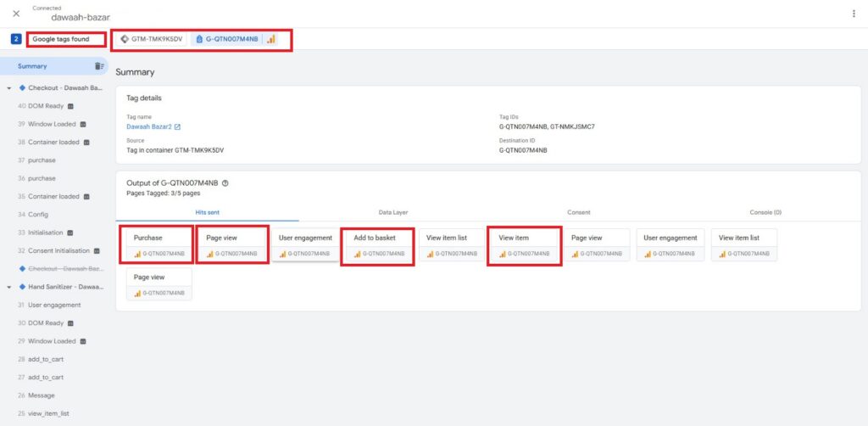Open the Console (0) tab

(x=765, y=212)
